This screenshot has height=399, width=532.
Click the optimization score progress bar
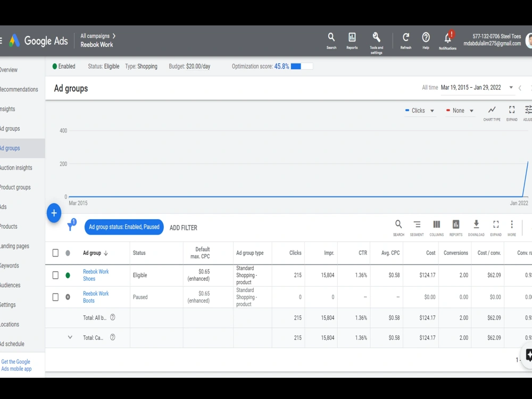point(302,66)
